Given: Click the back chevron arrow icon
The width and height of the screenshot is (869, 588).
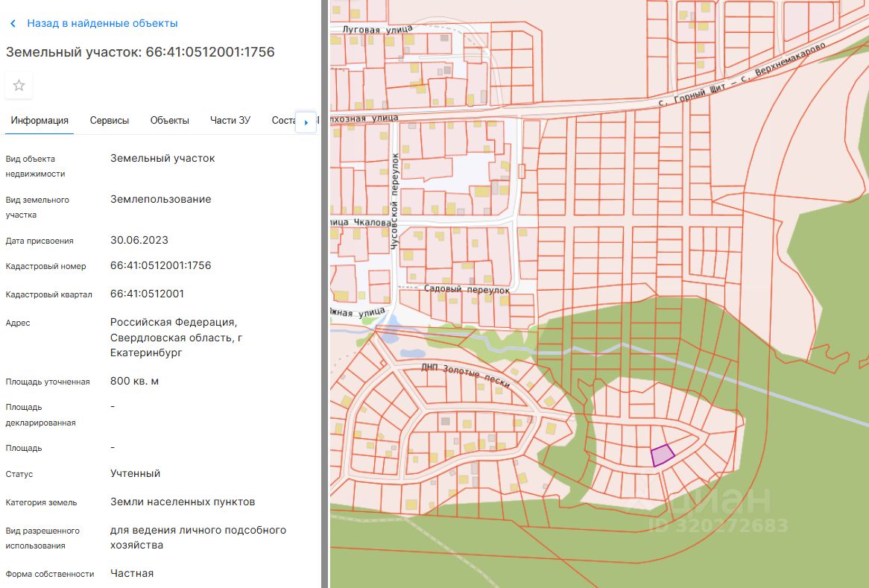Looking at the screenshot, I should click(13, 24).
